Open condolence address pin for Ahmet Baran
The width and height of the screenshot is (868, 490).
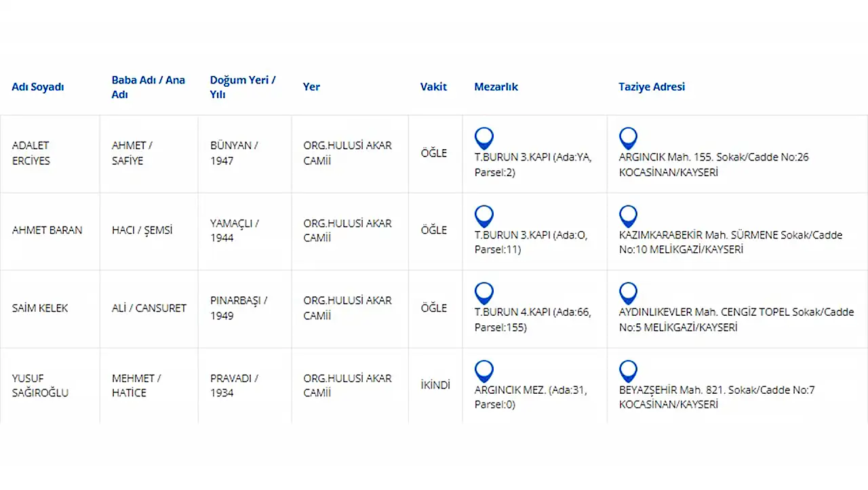click(x=628, y=216)
